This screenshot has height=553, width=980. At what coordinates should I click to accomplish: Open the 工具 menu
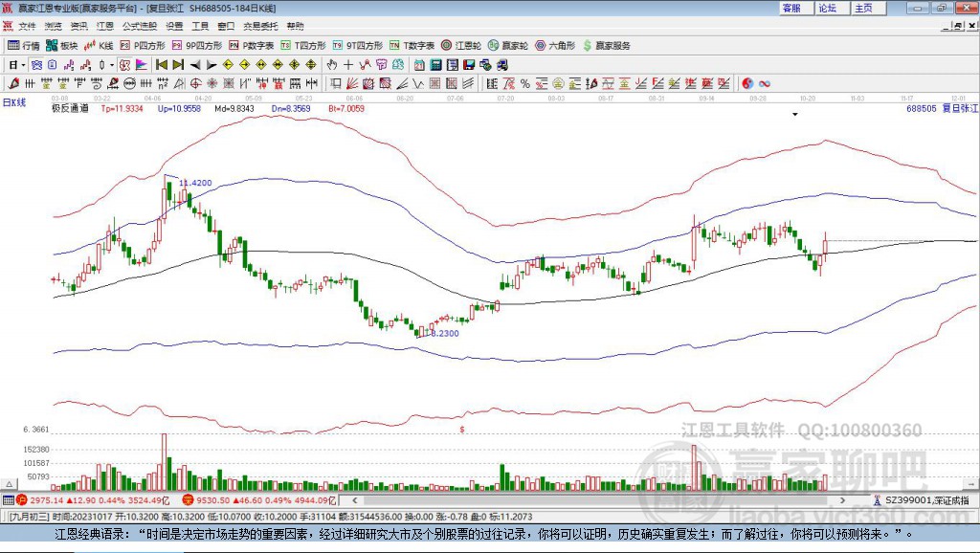point(200,26)
